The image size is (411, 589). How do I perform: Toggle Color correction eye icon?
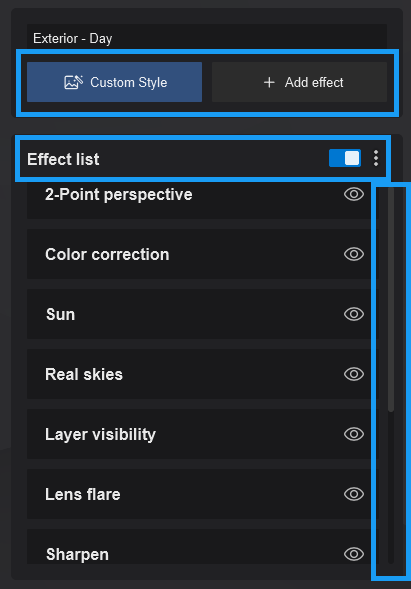click(x=354, y=254)
